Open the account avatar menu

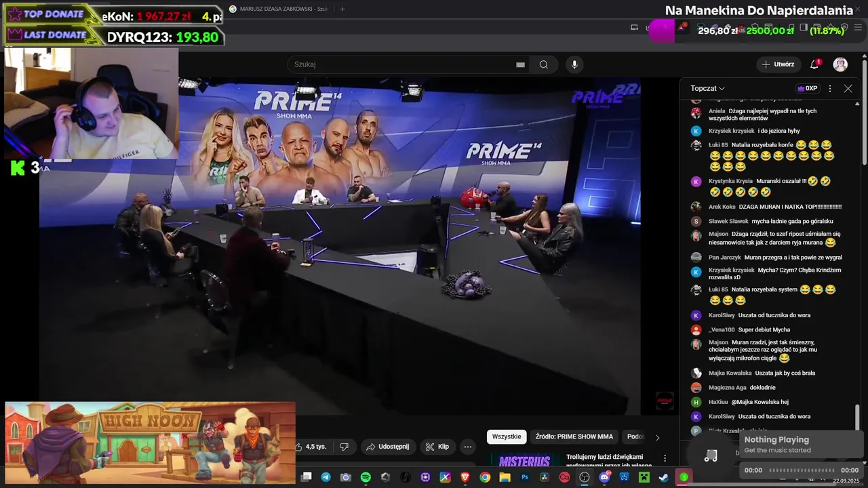click(x=840, y=64)
